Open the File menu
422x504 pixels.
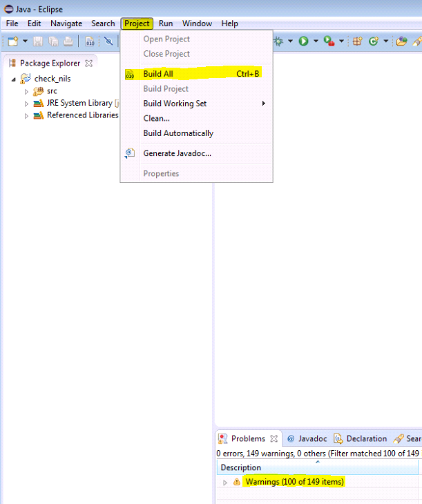12,23
